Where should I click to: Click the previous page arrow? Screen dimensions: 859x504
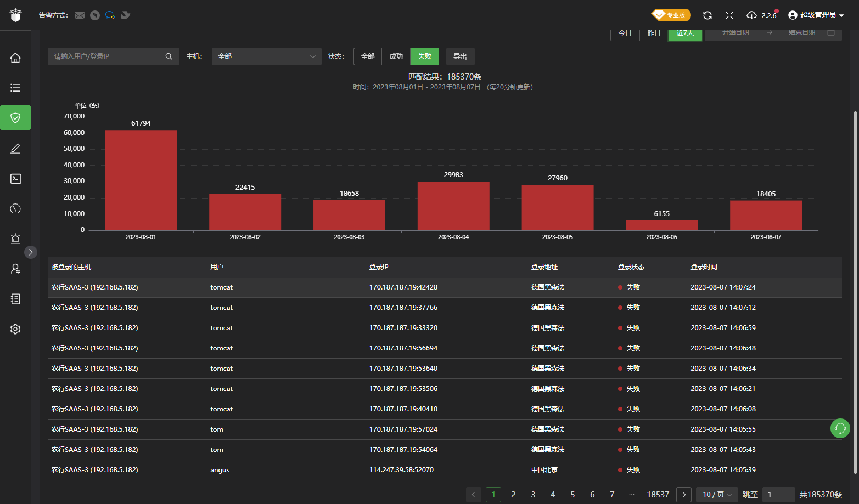474,495
